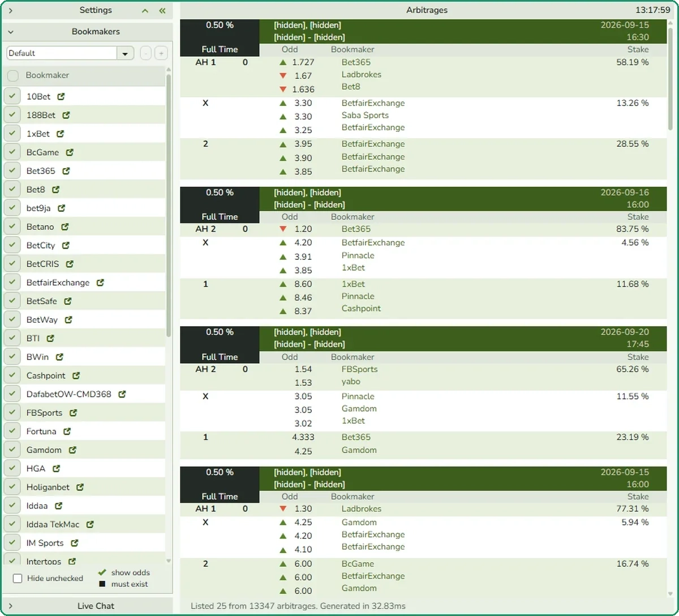Open the Bet365 link at odd 1.727

356,62
